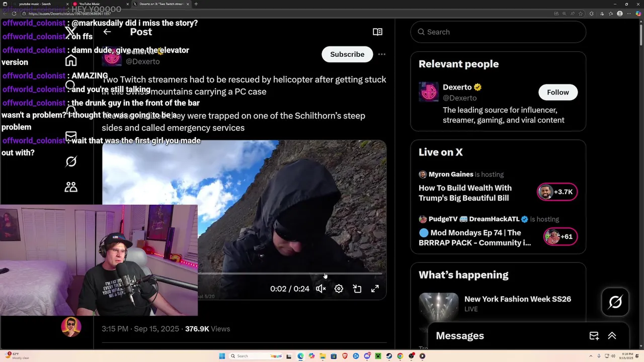Screen dimensions: 644x362
Task: Open a new browser tab
Action: point(196,4)
